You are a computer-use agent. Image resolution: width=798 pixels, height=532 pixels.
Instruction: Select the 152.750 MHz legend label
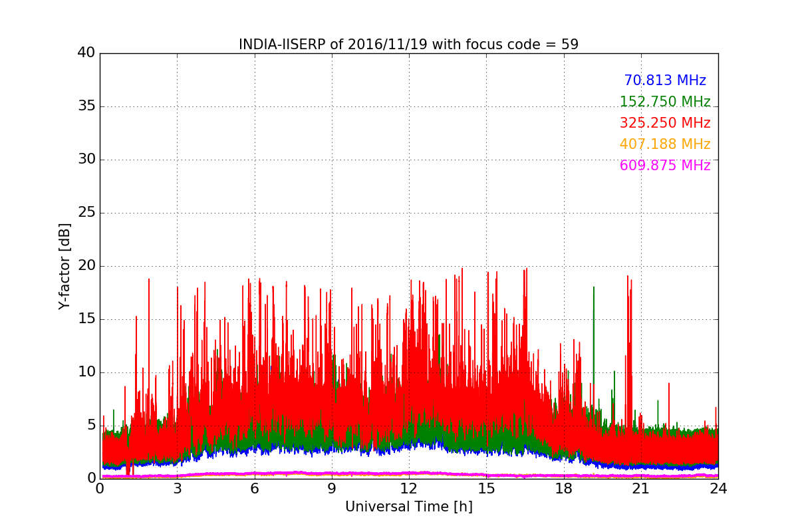(665, 102)
